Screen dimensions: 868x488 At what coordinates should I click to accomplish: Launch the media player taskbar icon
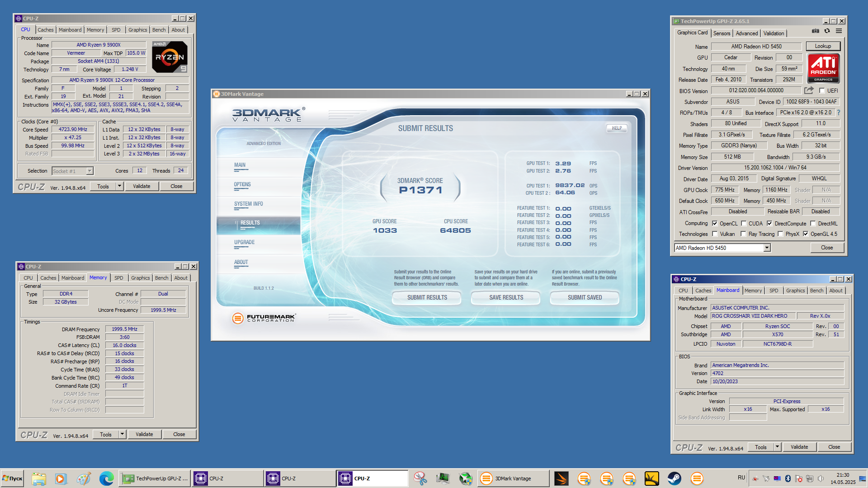pos(61,479)
